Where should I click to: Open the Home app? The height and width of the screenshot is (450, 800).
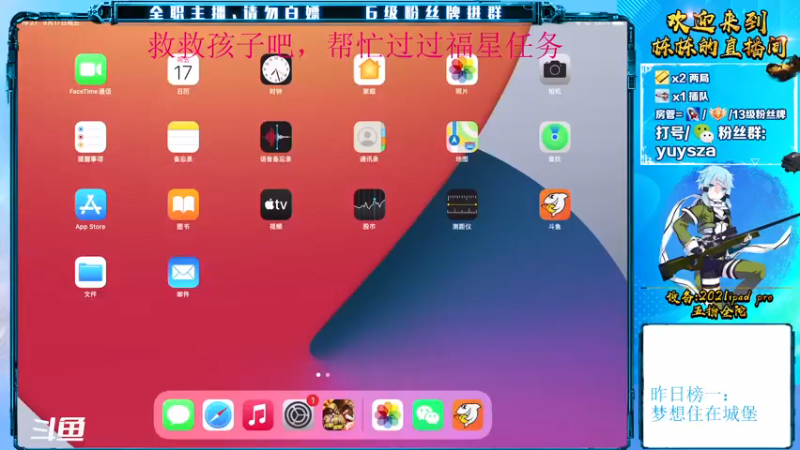pyautogui.click(x=369, y=69)
